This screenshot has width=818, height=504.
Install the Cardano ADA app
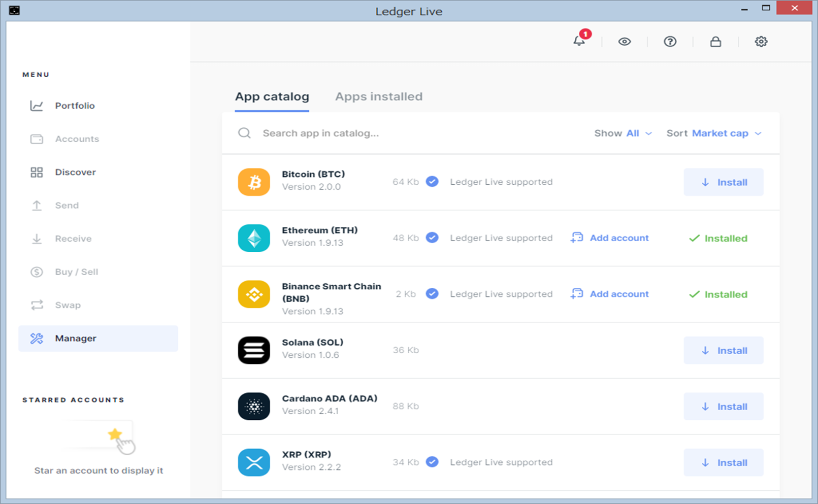[724, 407]
